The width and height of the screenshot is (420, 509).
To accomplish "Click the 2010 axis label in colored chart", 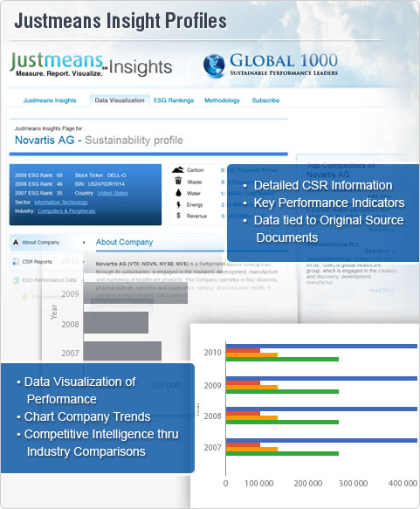I will pyautogui.click(x=212, y=353).
